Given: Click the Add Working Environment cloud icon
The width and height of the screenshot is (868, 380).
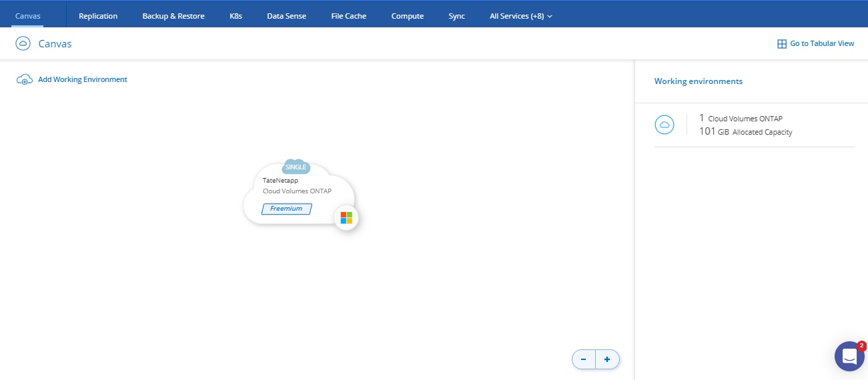Looking at the screenshot, I should coord(24,79).
